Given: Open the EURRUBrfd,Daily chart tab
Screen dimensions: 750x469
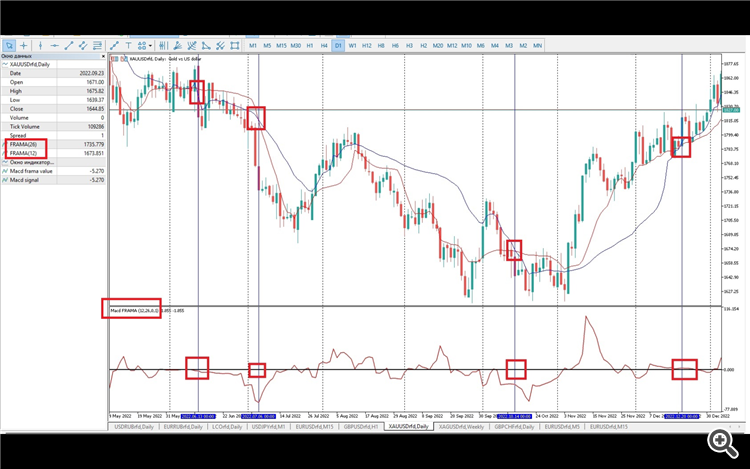Looking at the screenshot, I should click(x=183, y=426).
